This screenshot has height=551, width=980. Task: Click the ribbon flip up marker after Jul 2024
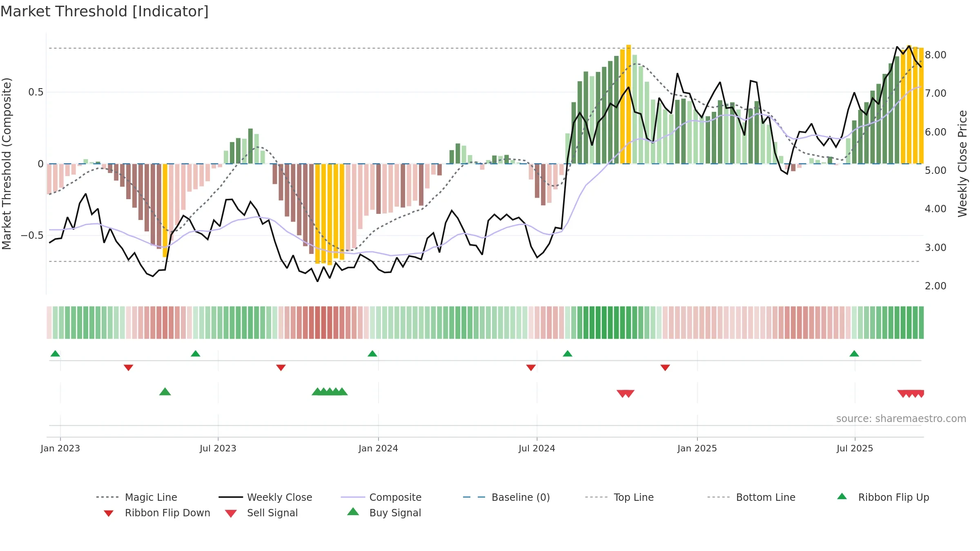tap(568, 353)
